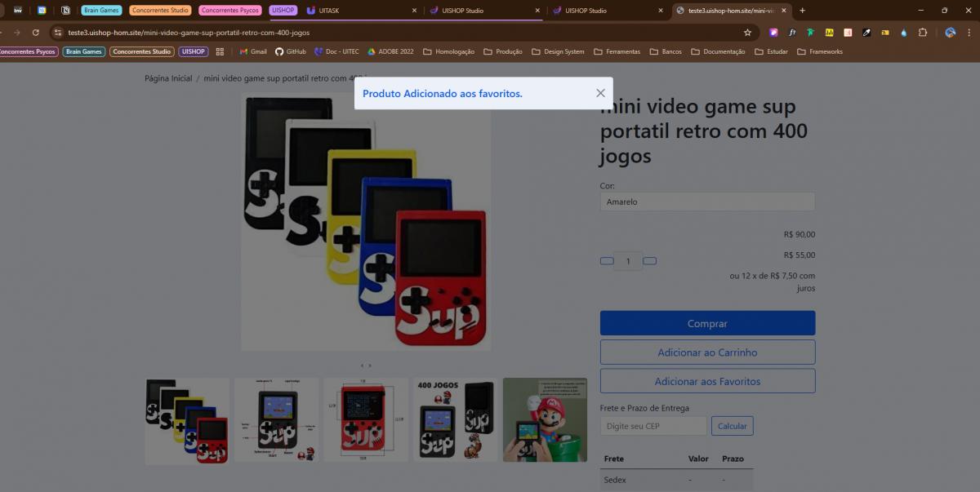The height and width of the screenshot is (492, 980).
Task: Click the new tab plus button
Action: click(802, 11)
